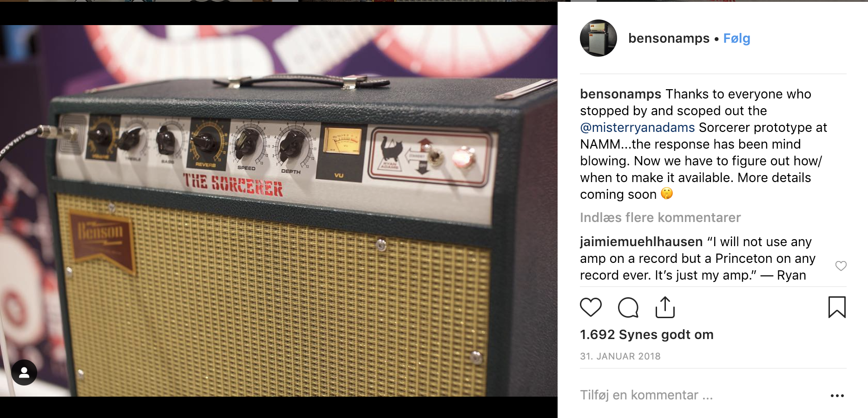Open comments via the speech bubble icon

pyautogui.click(x=628, y=307)
